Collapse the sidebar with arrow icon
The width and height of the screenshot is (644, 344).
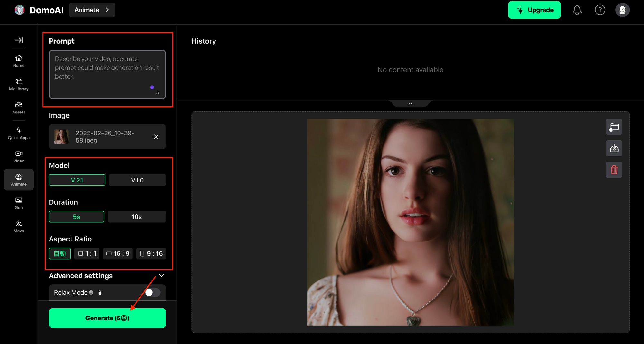tap(19, 40)
